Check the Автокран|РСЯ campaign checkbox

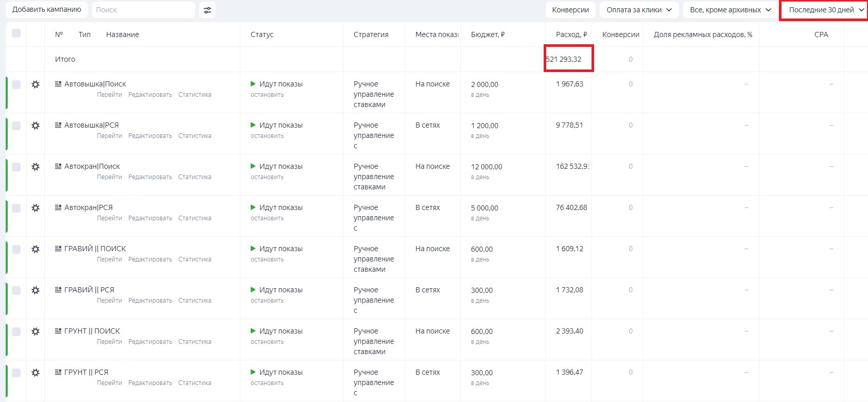click(16, 208)
